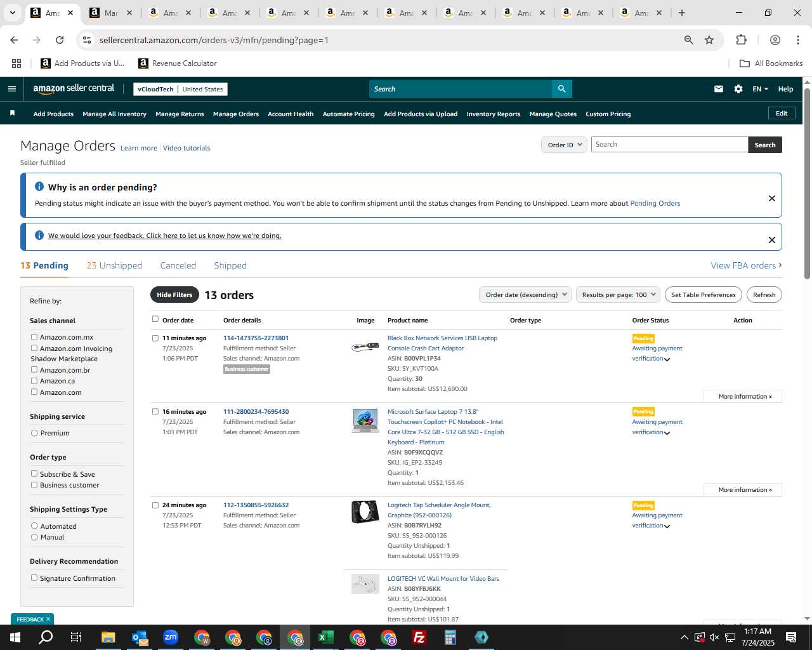Bookmark this page with the star icon

click(x=709, y=40)
